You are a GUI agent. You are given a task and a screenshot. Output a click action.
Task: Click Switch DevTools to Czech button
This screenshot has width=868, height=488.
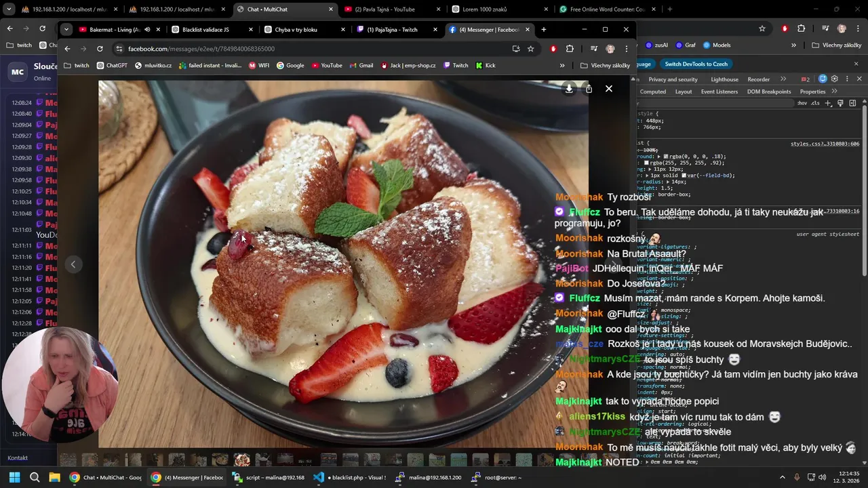tap(696, 64)
